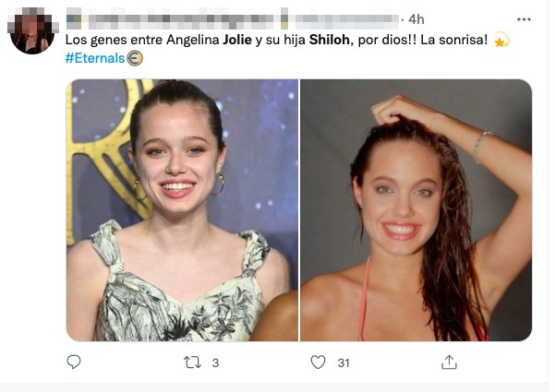Open the left photo with the floral dress

click(182, 209)
